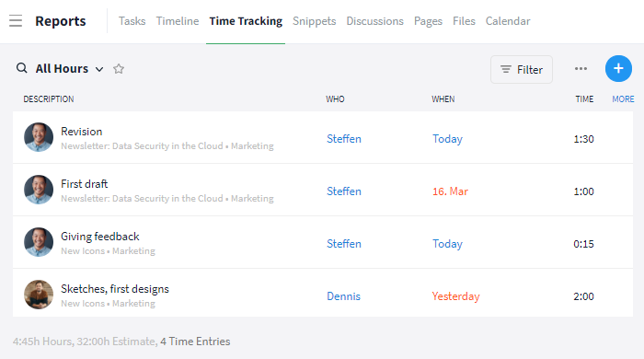This screenshot has width=644, height=359.
Task: Click Steffen's avatar in Revision row
Action: (x=39, y=137)
